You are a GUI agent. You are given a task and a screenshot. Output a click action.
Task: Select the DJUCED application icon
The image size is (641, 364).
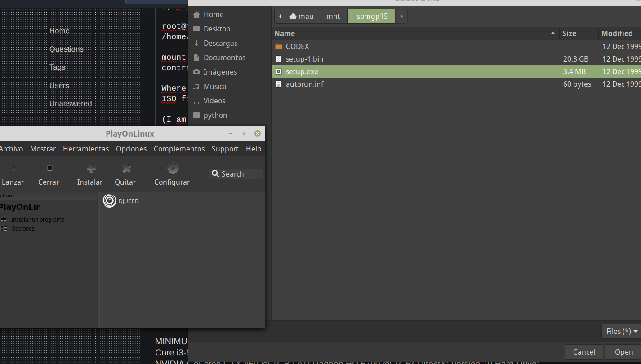[109, 201]
